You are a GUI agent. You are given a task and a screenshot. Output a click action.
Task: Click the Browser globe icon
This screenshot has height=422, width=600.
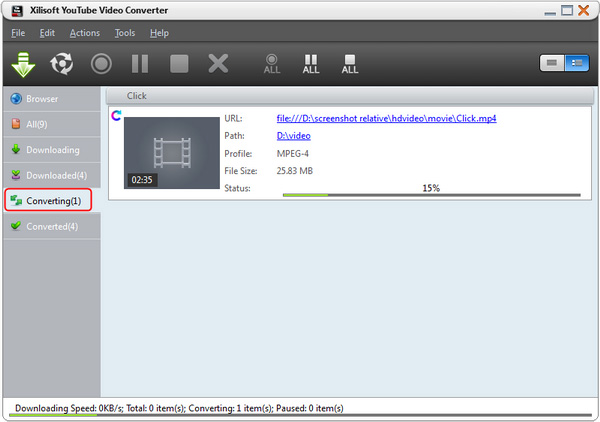[x=16, y=99]
